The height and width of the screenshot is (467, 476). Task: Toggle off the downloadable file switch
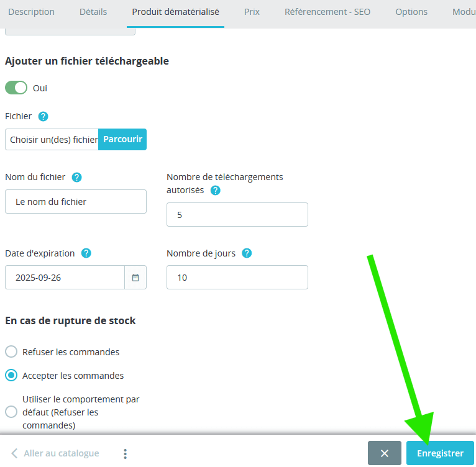16,88
